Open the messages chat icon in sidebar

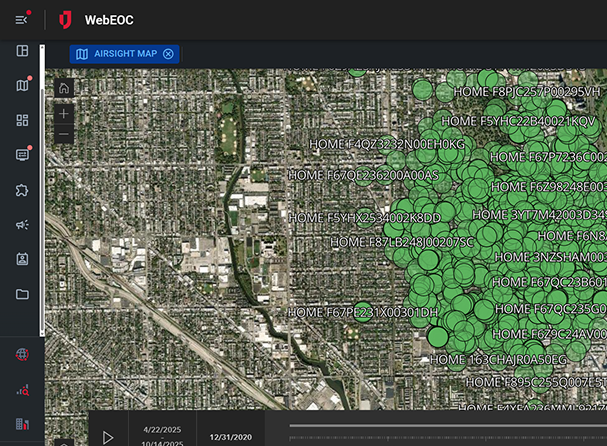click(x=22, y=155)
